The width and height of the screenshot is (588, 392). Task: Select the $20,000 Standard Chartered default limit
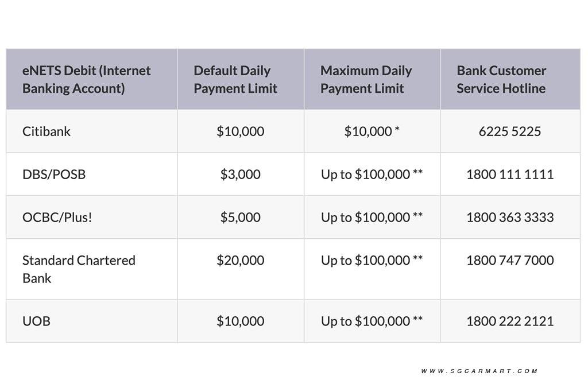(240, 261)
